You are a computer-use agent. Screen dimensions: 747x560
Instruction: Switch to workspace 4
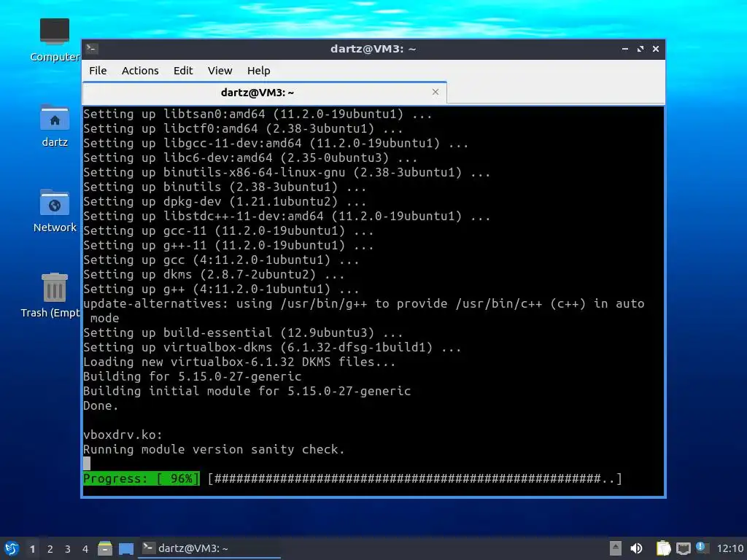coord(85,549)
